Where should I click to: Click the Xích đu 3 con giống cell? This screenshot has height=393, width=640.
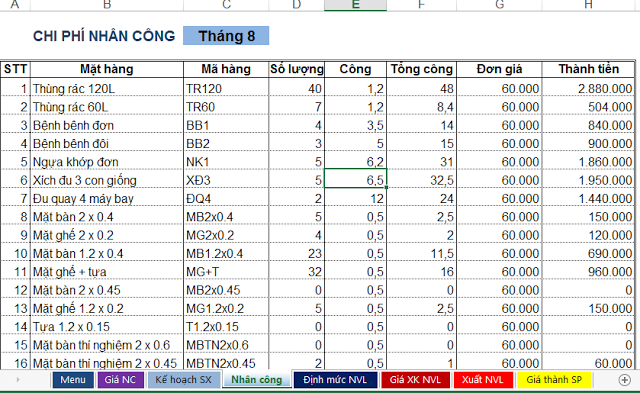point(107,180)
